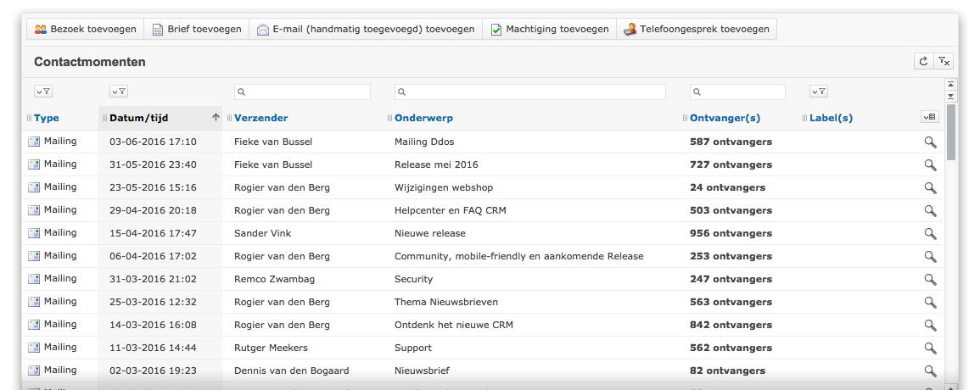Add a phone call via Telefoongesprek toevoegen

pos(697,29)
